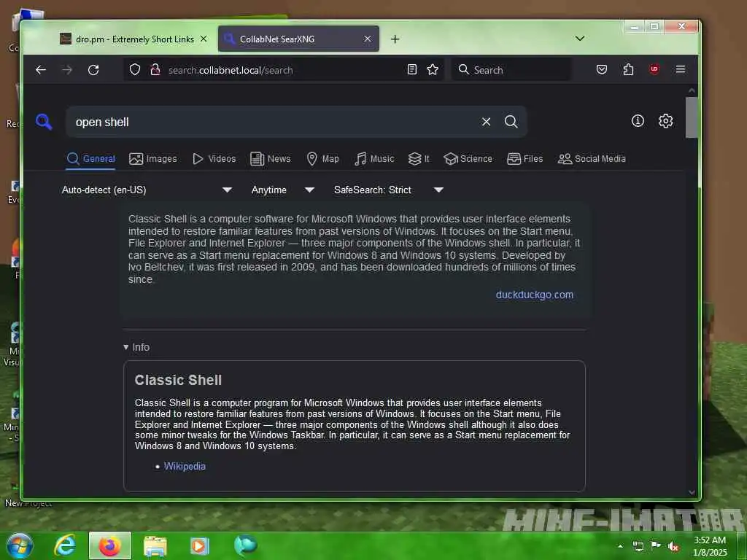The height and width of the screenshot is (560, 747).
Task: Focus the Firefox Search box
Action: (x=511, y=70)
